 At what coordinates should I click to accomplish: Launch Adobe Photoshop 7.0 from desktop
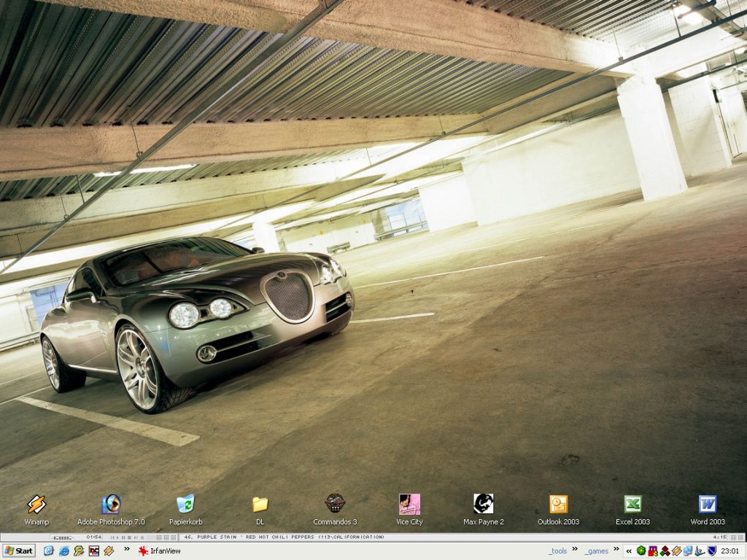tap(111, 505)
